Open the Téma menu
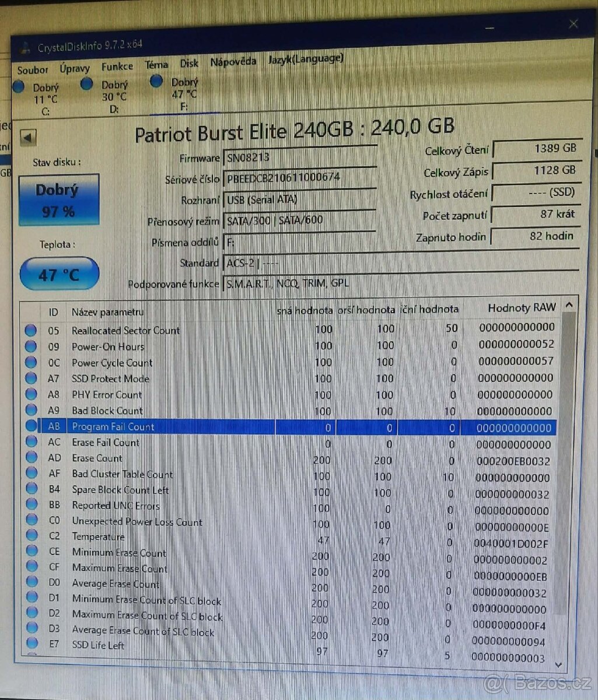598x700 pixels. coord(155,64)
